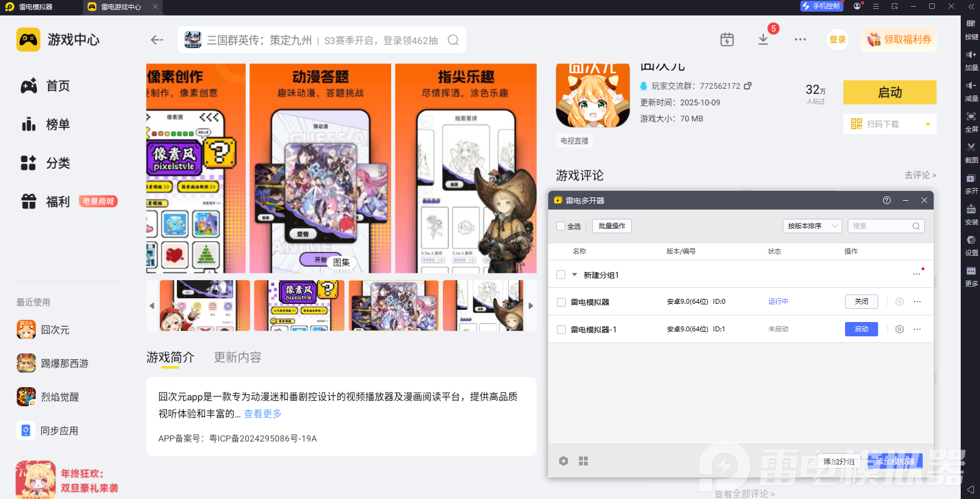The width and height of the screenshot is (980, 499).
Task: Click the 领取福利券 coupon button
Action: [x=899, y=40]
